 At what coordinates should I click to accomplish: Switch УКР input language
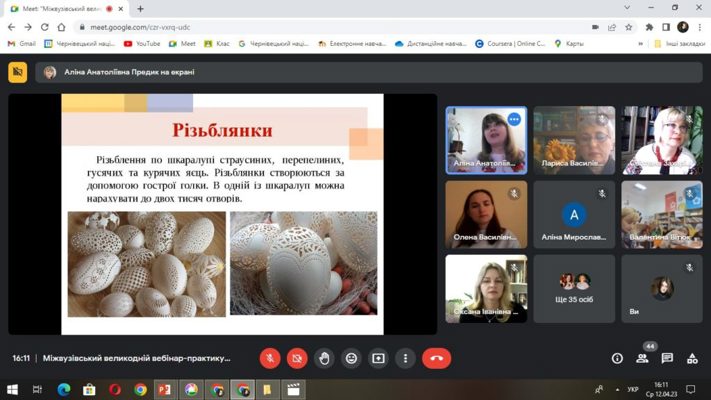point(633,390)
